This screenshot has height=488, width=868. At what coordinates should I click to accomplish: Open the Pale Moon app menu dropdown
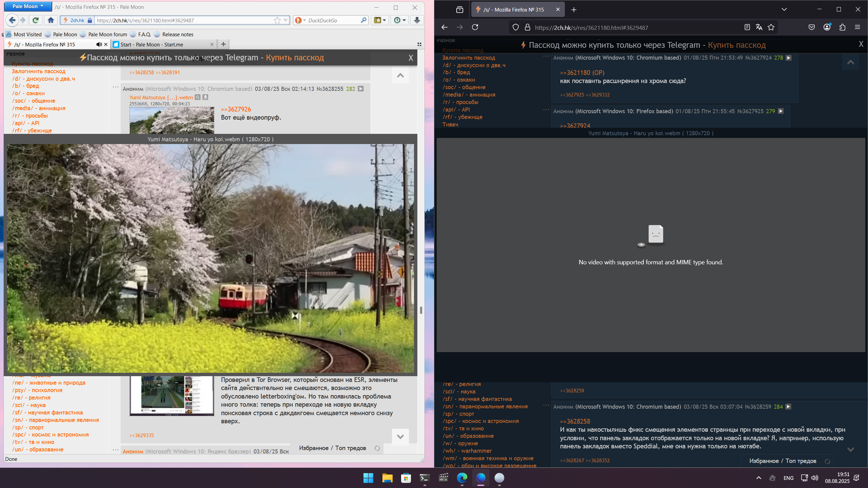click(x=28, y=6)
